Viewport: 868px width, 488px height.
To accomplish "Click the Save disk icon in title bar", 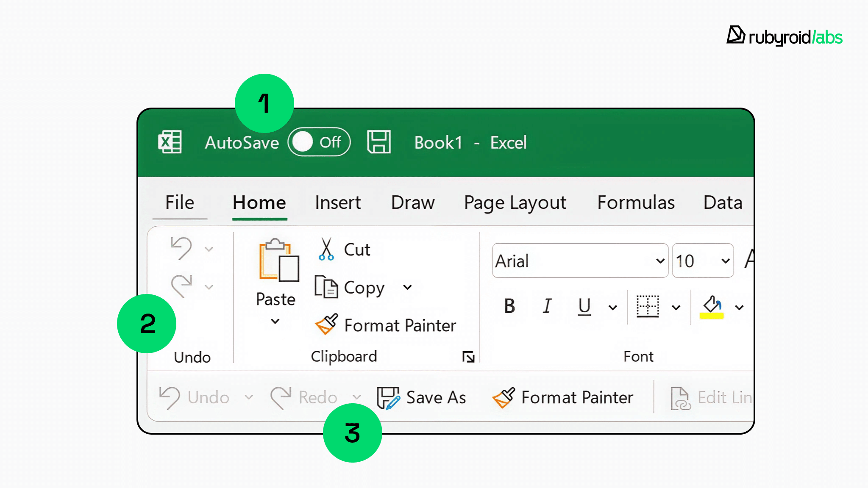I will point(378,142).
